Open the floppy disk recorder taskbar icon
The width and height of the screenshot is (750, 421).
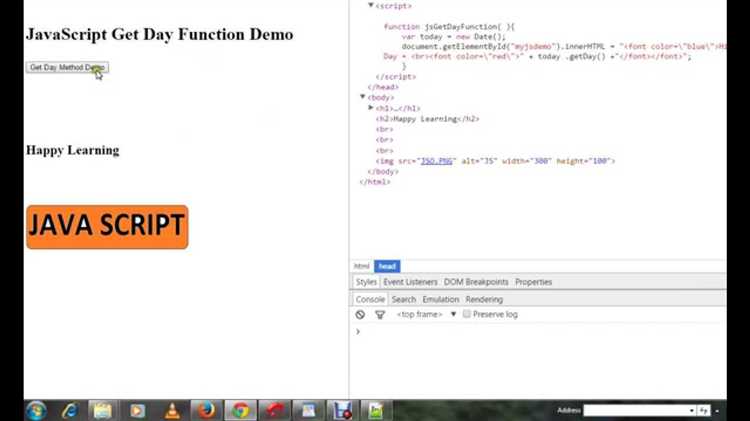point(342,410)
